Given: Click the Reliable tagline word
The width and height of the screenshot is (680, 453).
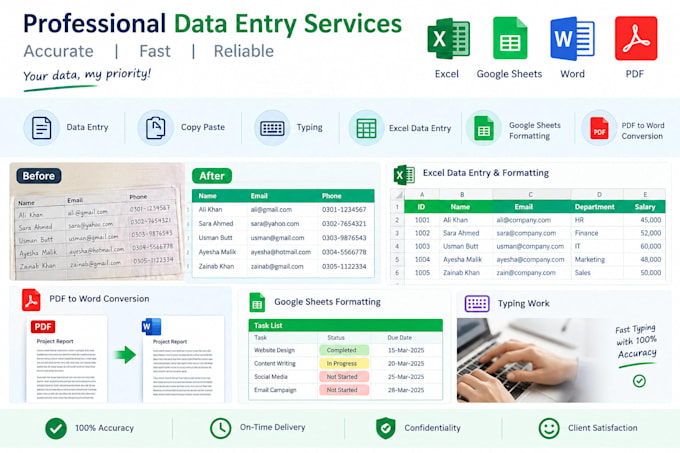Looking at the screenshot, I should 244,51.
